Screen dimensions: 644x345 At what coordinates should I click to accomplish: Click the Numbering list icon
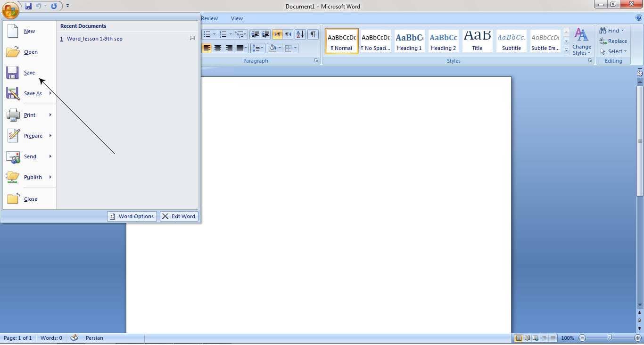[223, 34]
